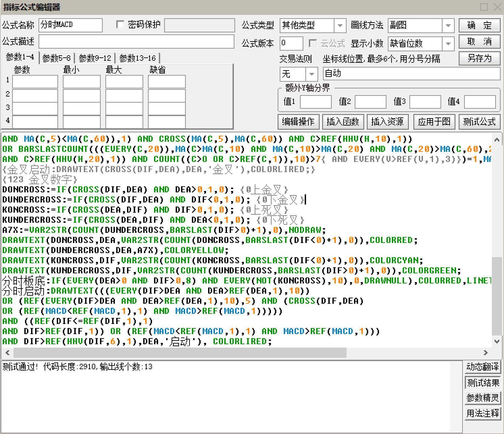Switch to the 参数1-4 tab
Viewport: 504px width, 434px height.
20,57
